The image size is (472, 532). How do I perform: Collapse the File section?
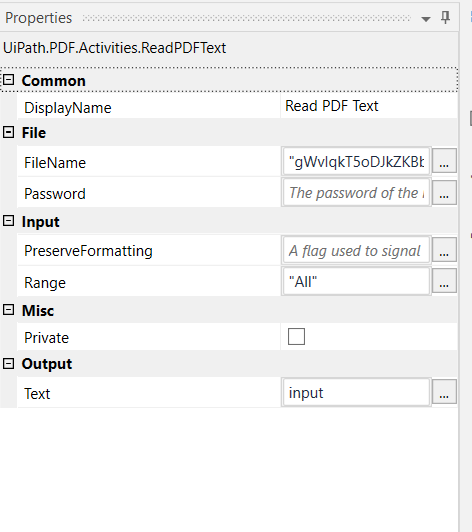[8, 132]
